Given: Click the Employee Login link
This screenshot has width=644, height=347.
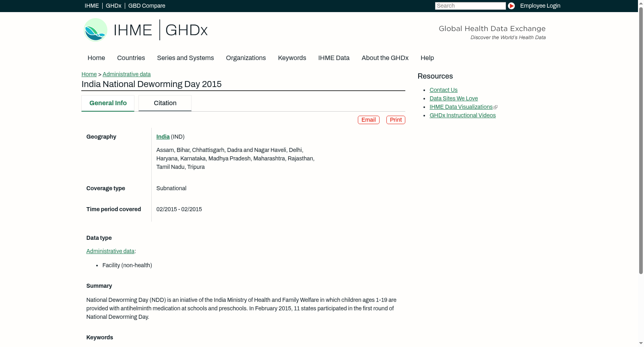Looking at the screenshot, I should point(540,6).
